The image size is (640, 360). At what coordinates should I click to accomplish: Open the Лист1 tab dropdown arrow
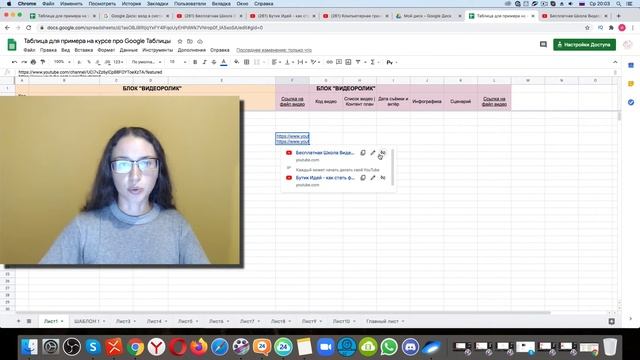click(62, 321)
